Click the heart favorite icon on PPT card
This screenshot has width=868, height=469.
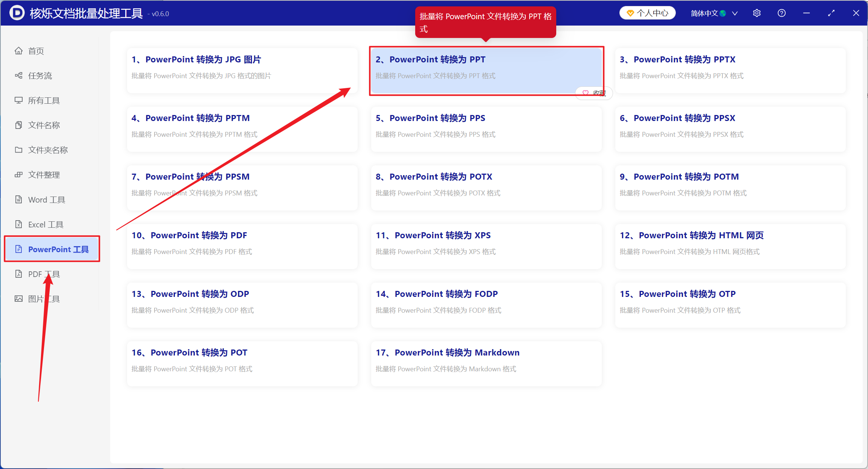pyautogui.click(x=586, y=93)
